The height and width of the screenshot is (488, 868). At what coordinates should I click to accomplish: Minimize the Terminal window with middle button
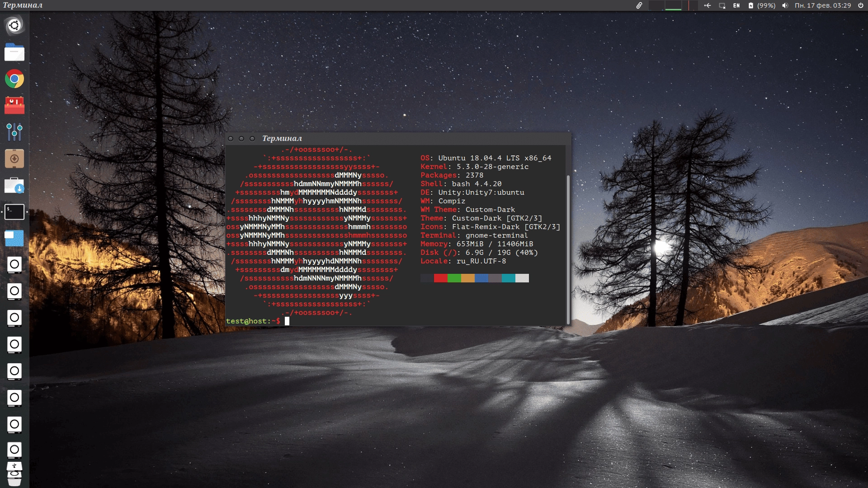(x=241, y=139)
